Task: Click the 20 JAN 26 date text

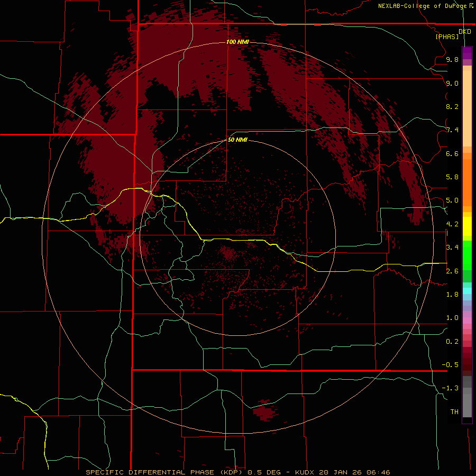Action: tap(341, 472)
